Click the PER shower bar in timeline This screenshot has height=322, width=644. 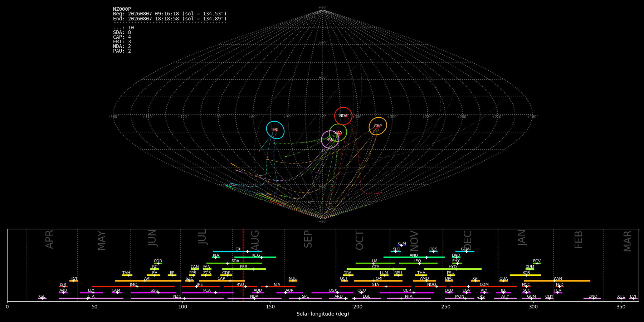[244, 269]
